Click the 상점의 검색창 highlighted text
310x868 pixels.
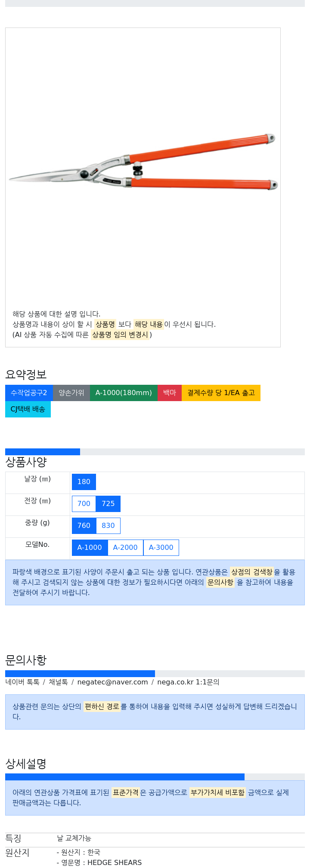click(x=252, y=572)
